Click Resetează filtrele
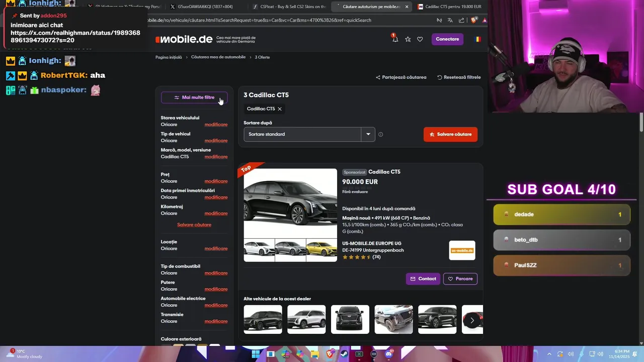This screenshot has height=362, width=644. point(459,77)
